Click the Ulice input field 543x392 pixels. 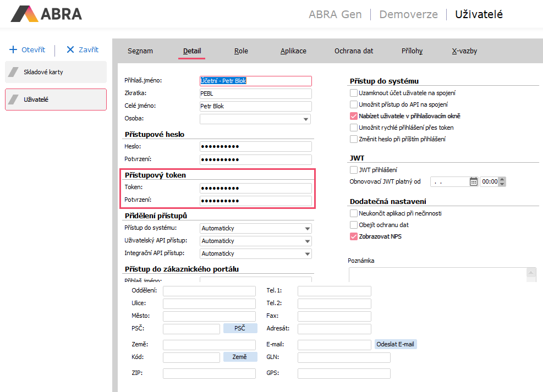pos(209,303)
